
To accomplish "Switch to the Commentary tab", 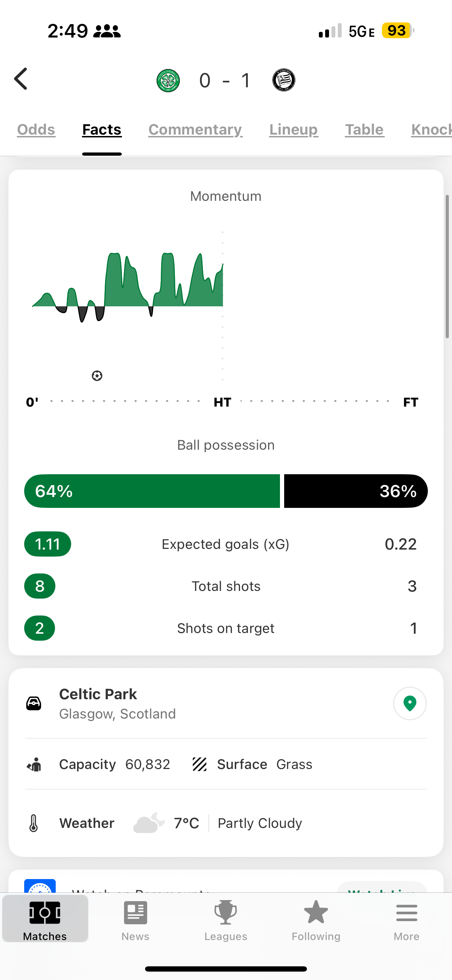I will coord(195,130).
